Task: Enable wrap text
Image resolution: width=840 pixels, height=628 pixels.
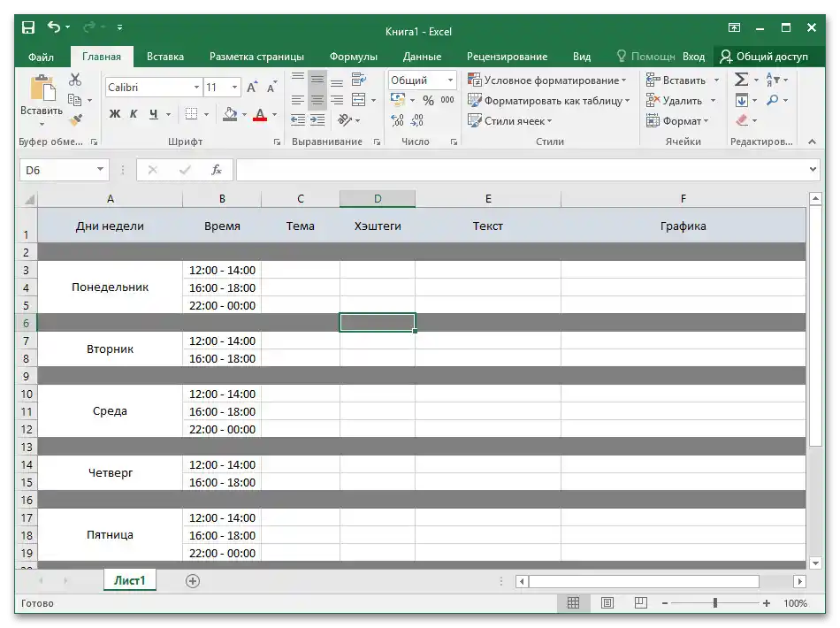Action: (x=359, y=80)
